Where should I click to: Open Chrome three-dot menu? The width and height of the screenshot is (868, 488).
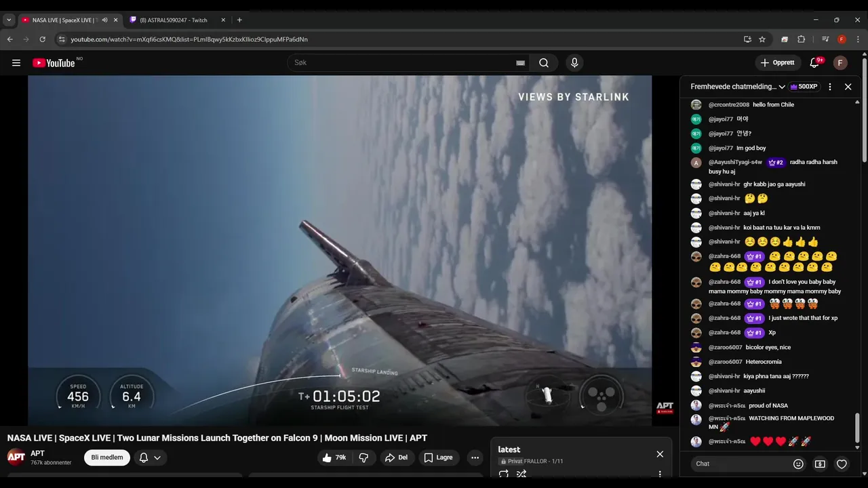(x=858, y=39)
